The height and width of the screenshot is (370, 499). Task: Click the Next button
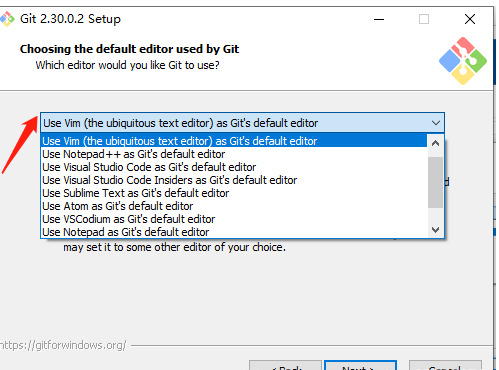click(x=360, y=365)
